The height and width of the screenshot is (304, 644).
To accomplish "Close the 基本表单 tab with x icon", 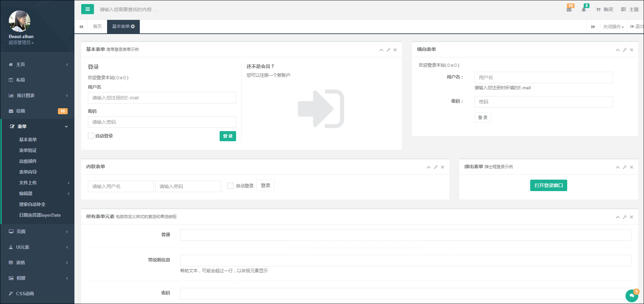I will (x=133, y=27).
